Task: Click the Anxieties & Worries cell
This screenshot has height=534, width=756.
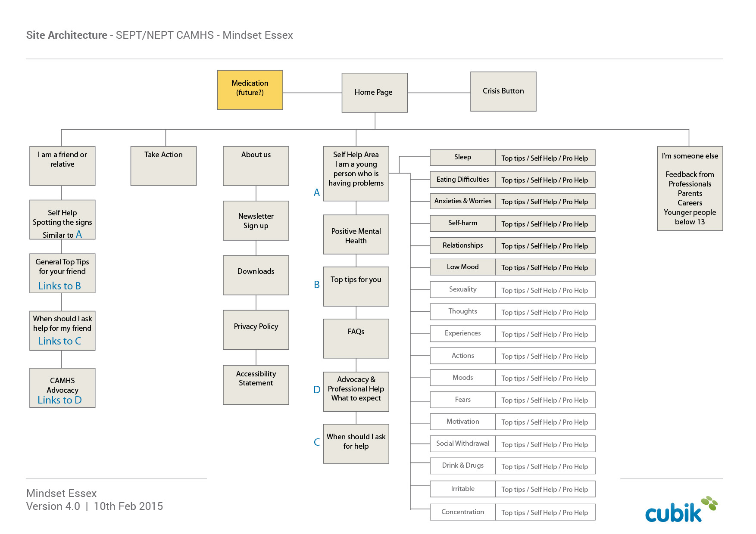Action: pyautogui.click(x=463, y=201)
